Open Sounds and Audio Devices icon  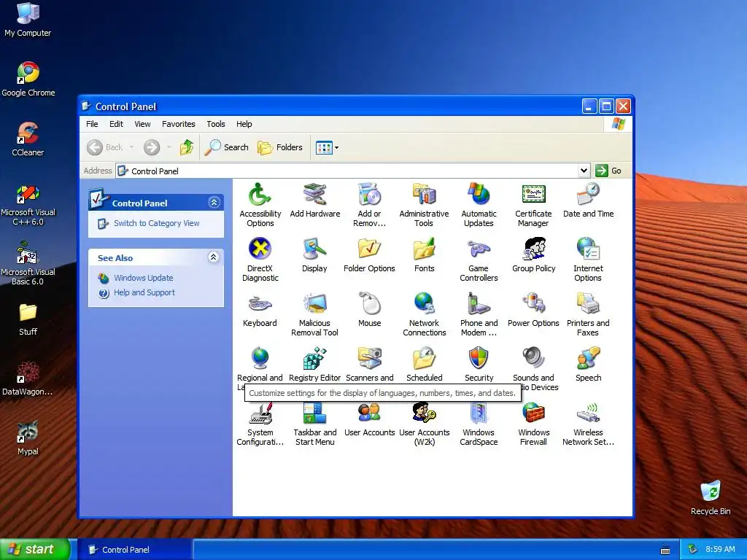click(x=533, y=359)
